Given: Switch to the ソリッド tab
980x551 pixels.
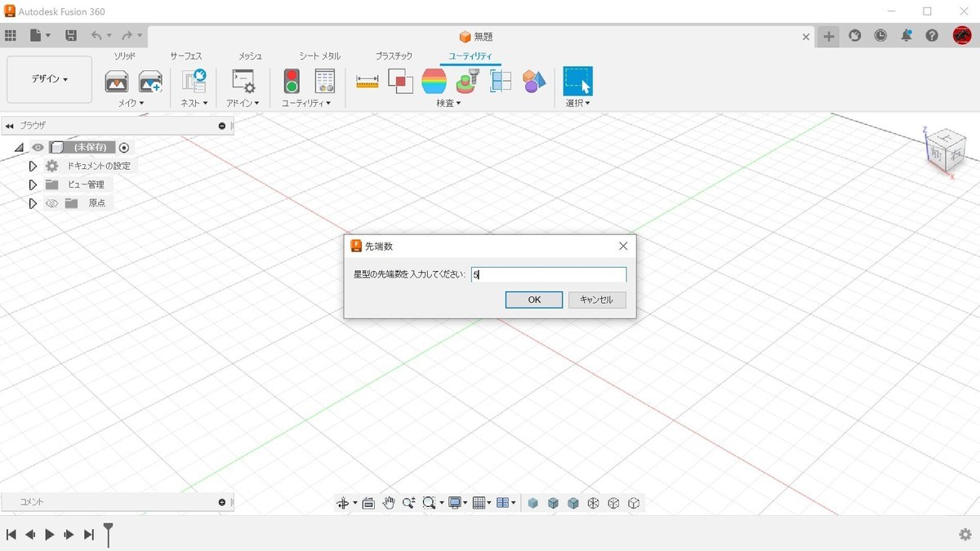Looking at the screenshot, I should tap(125, 56).
